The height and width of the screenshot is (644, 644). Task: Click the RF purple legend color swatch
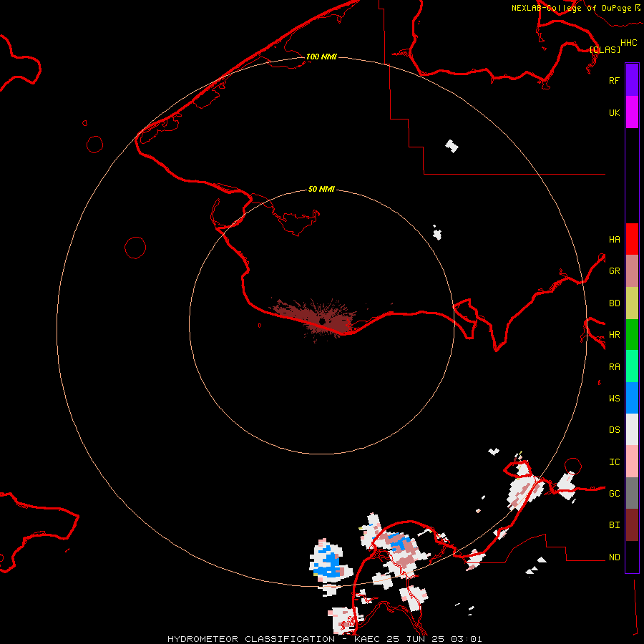coord(632,80)
